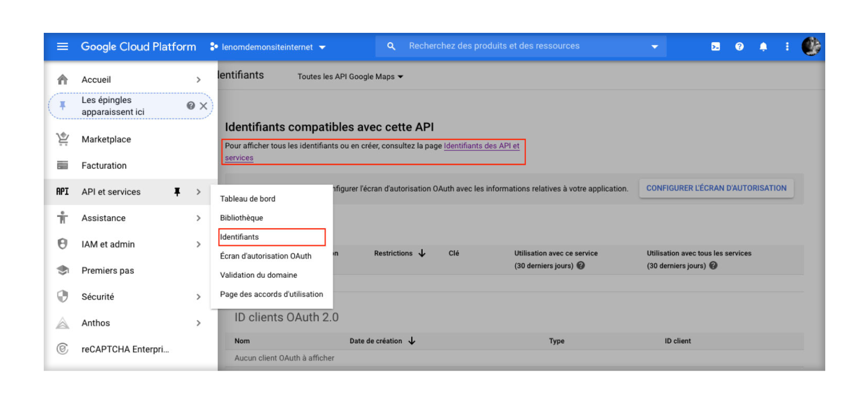Click the Type column header

pyautogui.click(x=557, y=341)
